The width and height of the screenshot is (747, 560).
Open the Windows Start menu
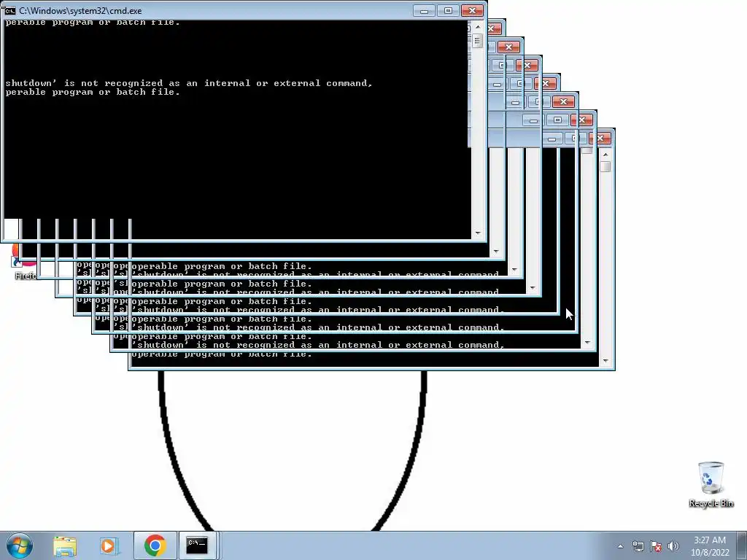[20, 545]
